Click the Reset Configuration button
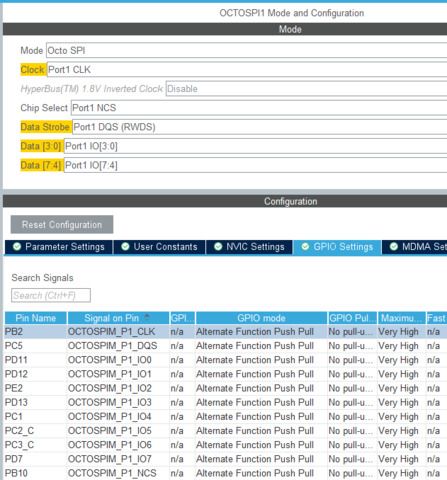447x480 pixels. click(x=62, y=225)
